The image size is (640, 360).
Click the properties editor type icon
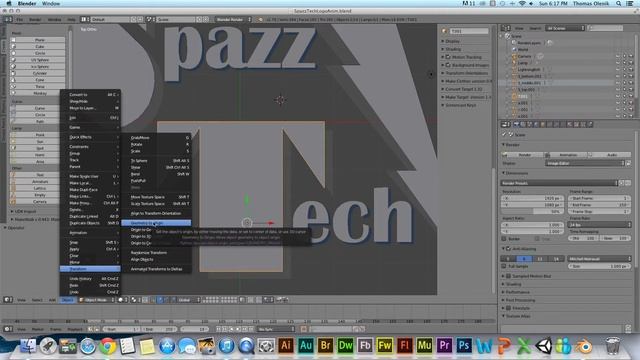506,124
